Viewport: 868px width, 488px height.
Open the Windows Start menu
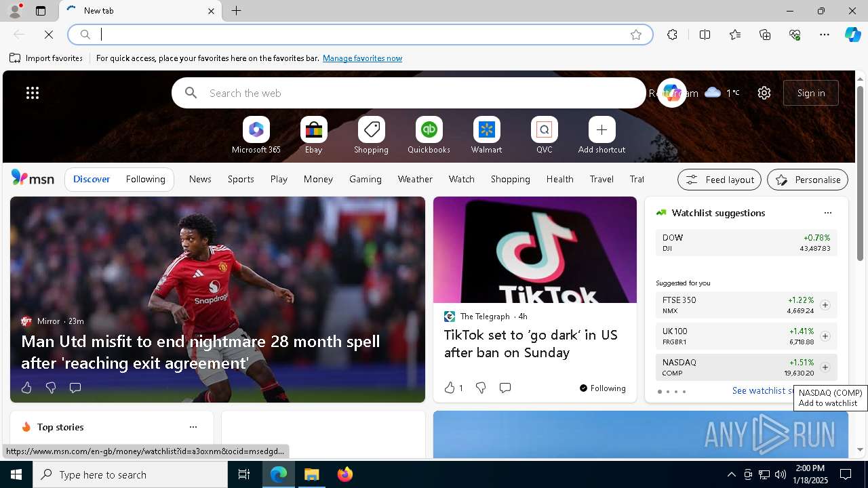pyautogui.click(x=16, y=474)
